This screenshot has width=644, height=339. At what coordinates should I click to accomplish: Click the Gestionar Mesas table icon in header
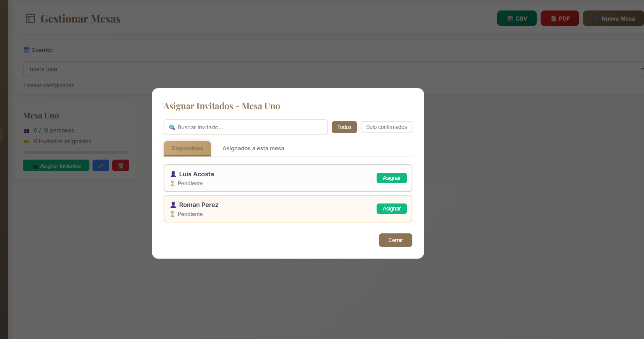pos(30,18)
